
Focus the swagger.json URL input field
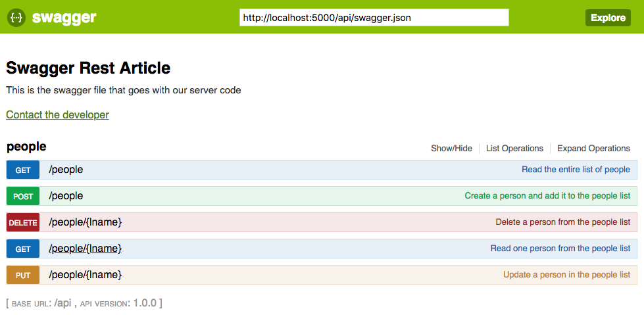(374, 18)
